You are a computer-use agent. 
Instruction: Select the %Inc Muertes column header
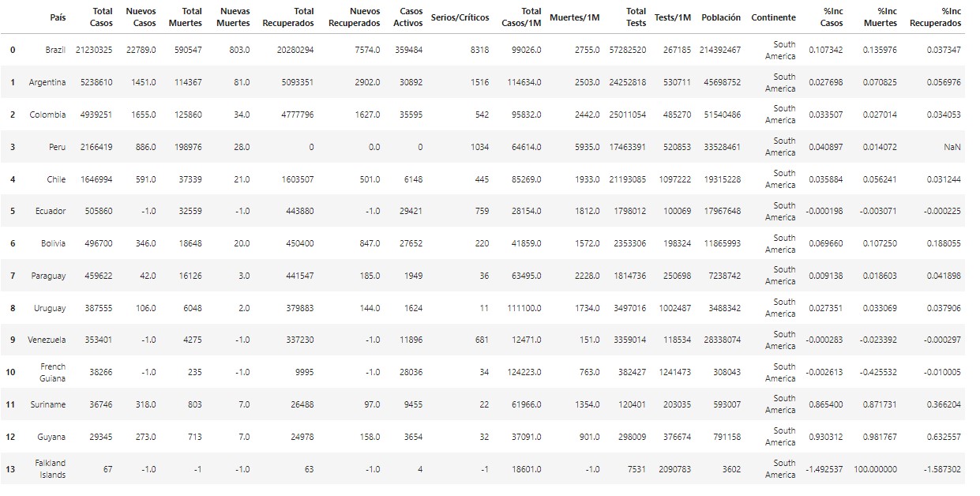tap(880, 17)
